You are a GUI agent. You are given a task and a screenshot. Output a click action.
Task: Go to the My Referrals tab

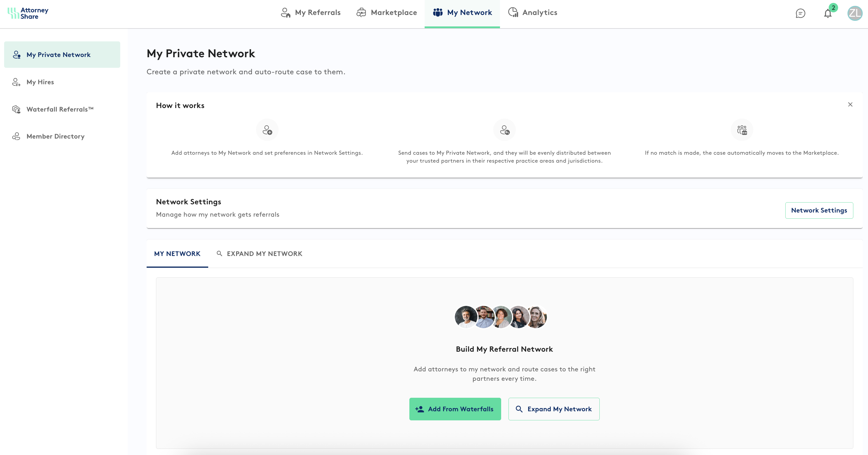click(x=311, y=13)
